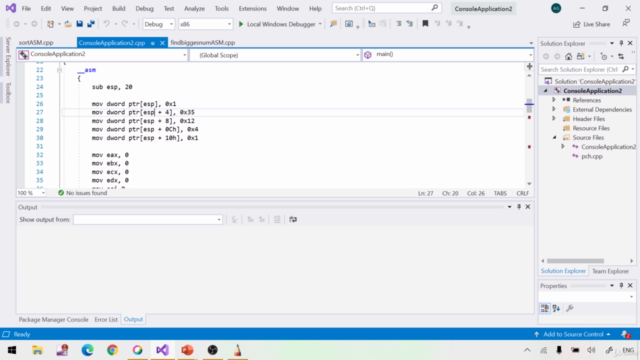Click the Find in Files toolbar icon
This screenshot has height=360, width=640.
[333, 24]
